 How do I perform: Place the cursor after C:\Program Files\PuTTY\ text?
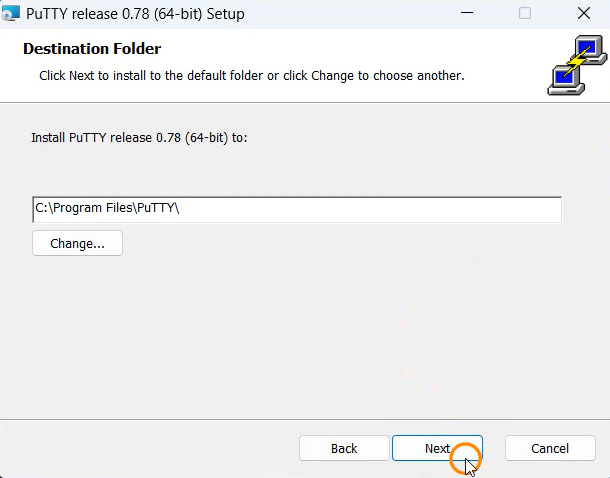(x=180, y=208)
